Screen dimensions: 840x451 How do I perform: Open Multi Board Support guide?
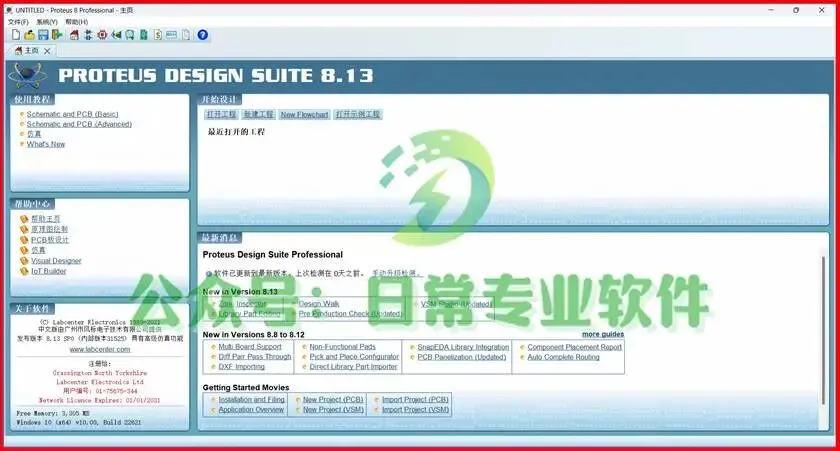[250, 347]
